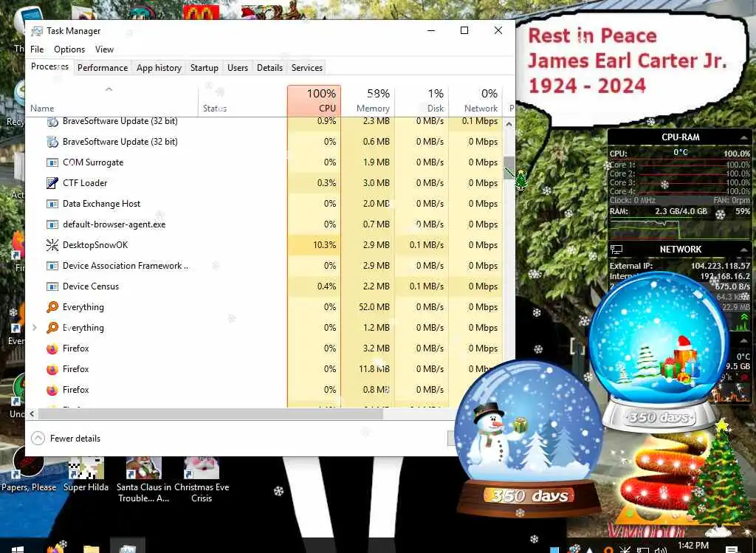Sort by the Disk column header
Screen dimensions: 756x553
click(x=422, y=100)
